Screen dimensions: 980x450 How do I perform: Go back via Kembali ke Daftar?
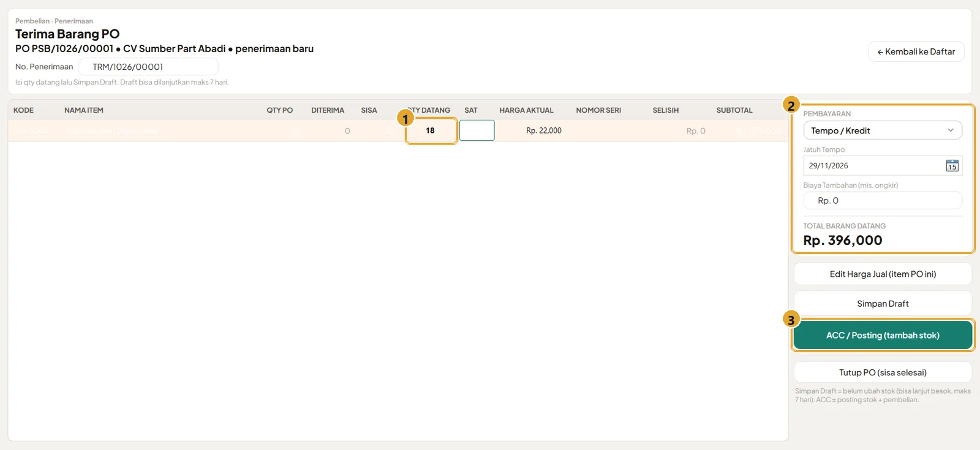point(916,51)
